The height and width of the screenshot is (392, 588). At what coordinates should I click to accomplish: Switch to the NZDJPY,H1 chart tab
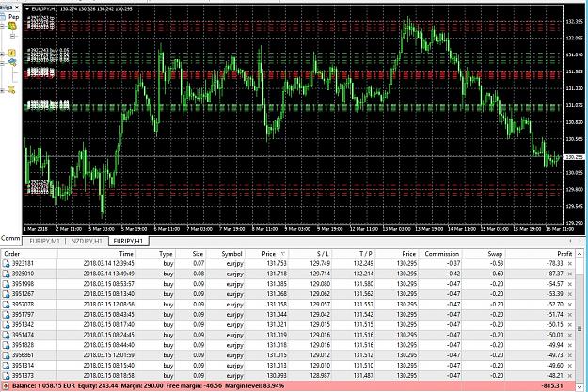pyautogui.click(x=87, y=241)
